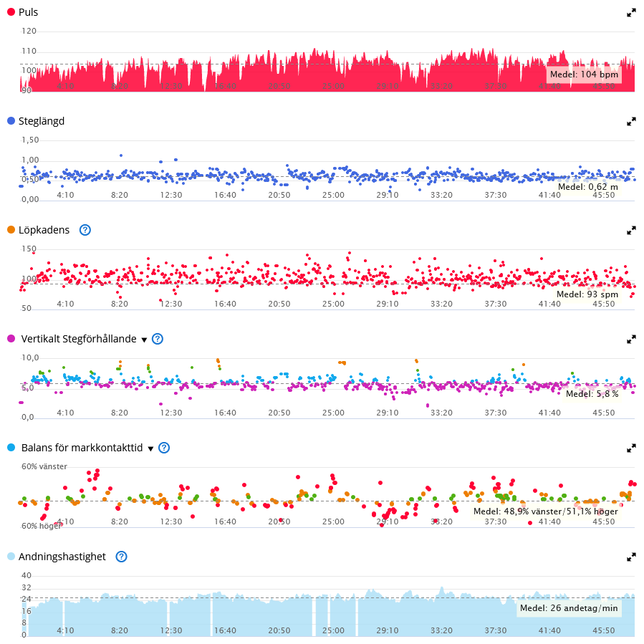This screenshot has height=644, width=644.
Task: Click the orange Löpkadens legend dot
Action: 11,229
